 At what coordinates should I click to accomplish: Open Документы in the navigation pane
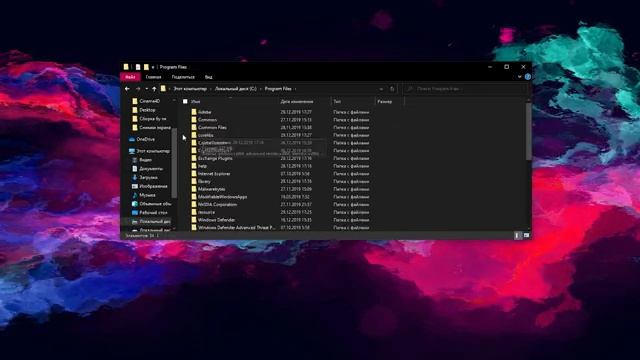point(151,169)
